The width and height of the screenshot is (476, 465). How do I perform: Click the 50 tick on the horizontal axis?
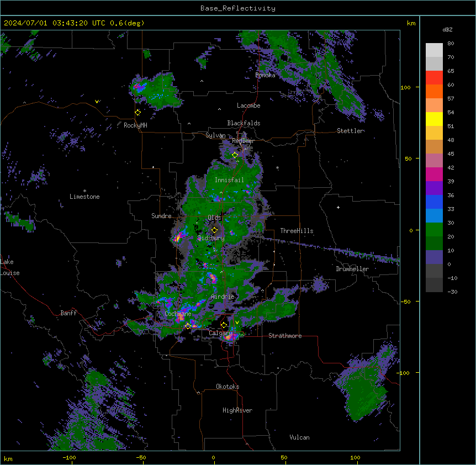click(284, 457)
